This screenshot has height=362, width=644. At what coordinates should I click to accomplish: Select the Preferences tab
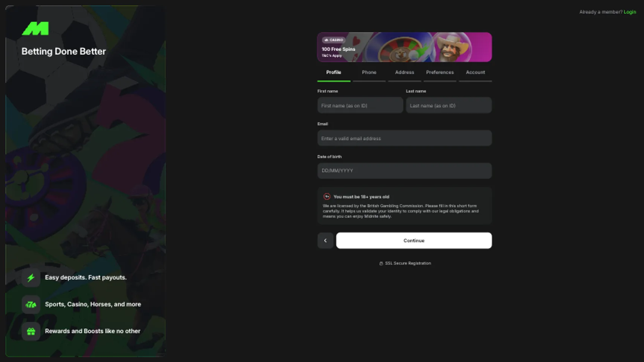(x=440, y=72)
